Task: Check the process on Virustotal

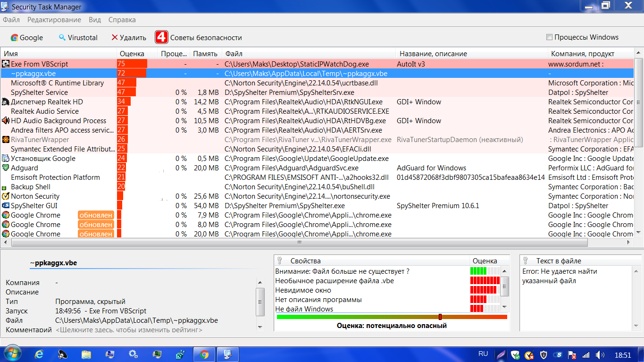Action: 78,37
